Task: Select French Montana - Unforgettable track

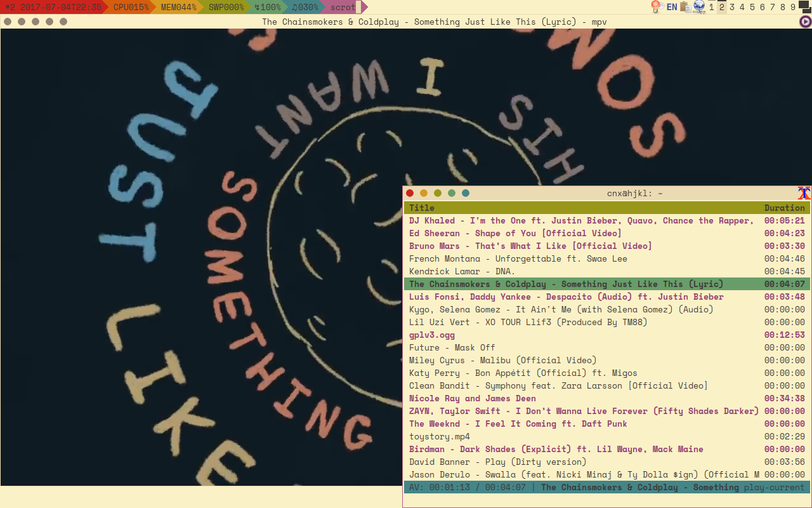Action: point(607,258)
